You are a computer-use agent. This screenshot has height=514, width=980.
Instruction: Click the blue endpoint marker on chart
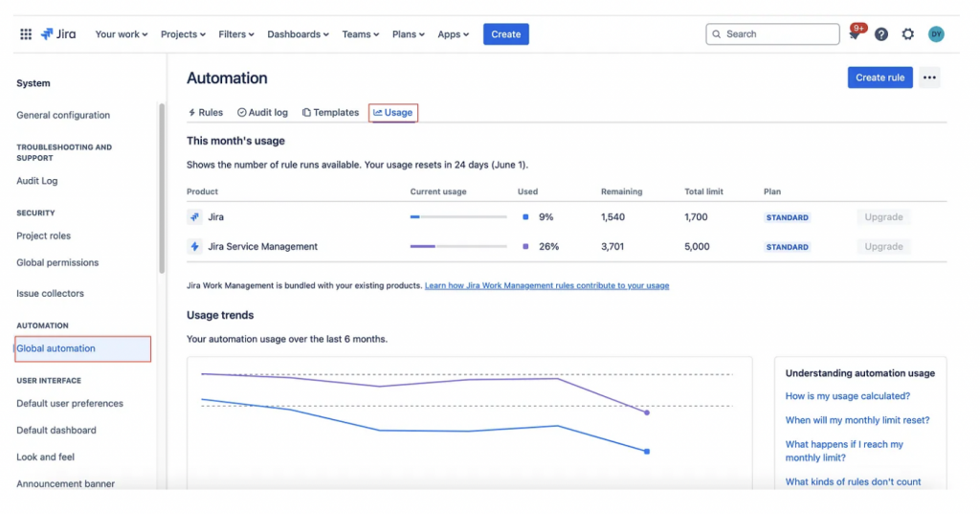[647, 452]
